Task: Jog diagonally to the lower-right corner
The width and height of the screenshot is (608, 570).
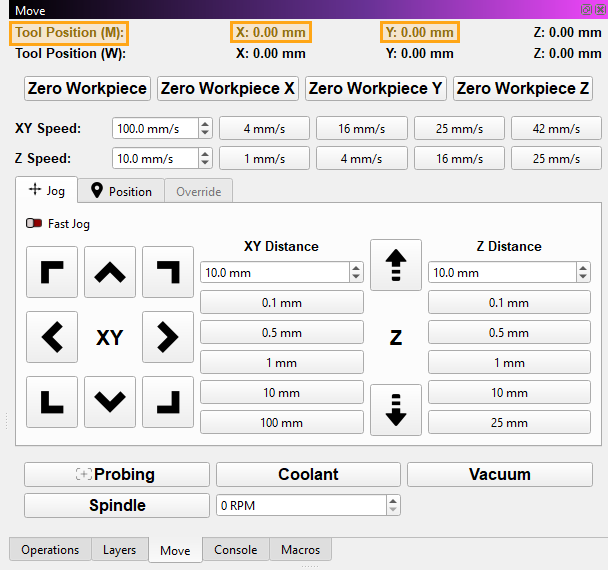Action: pyautogui.click(x=168, y=401)
